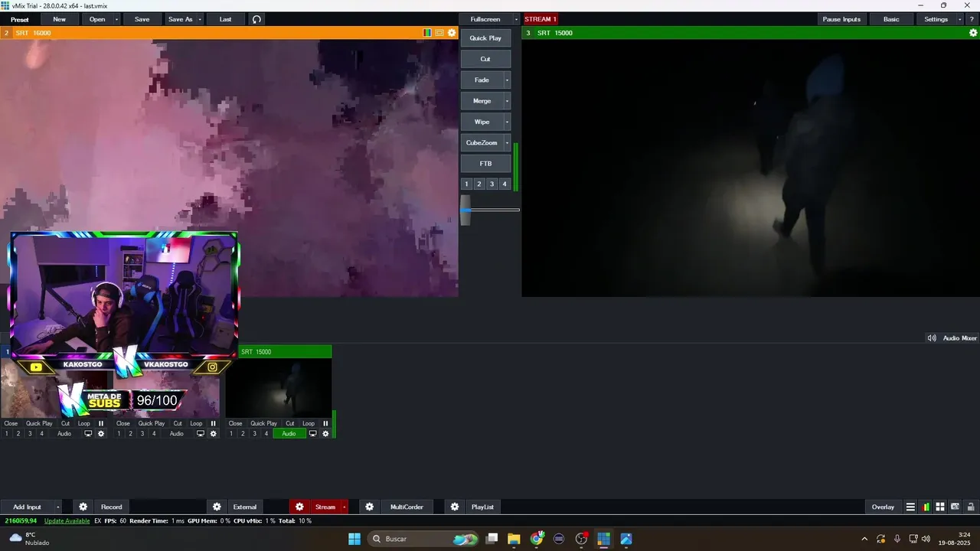This screenshot has width=980, height=551.
Task: Open gear settings of SRT 15000 tile
Action: tap(325, 434)
